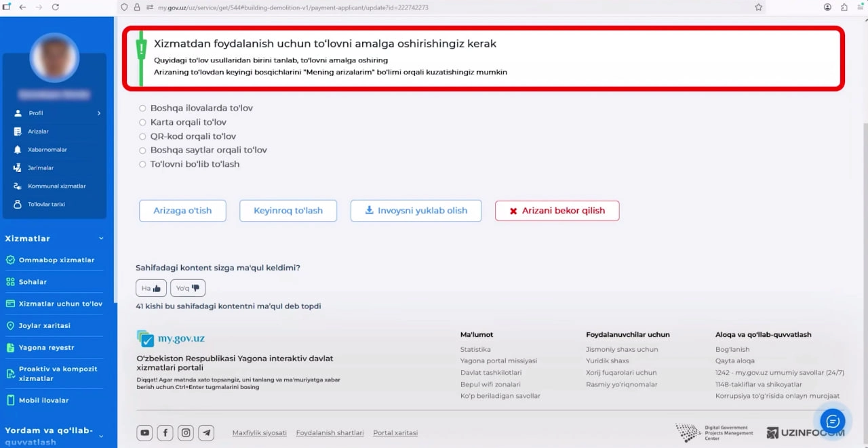Collapse the Xizmatlar section in sidebar
The height and width of the screenshot is (448, 868).
point(101,239)
